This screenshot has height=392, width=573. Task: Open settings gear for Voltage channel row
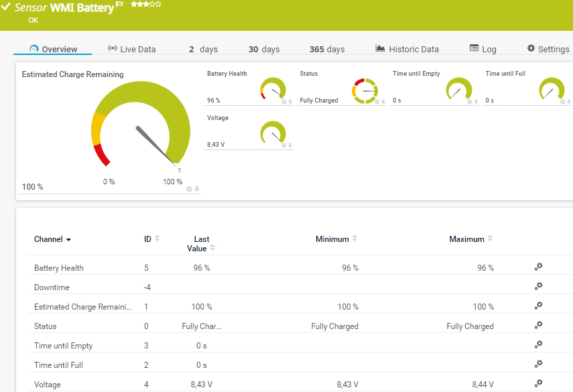tap(538, 383)
